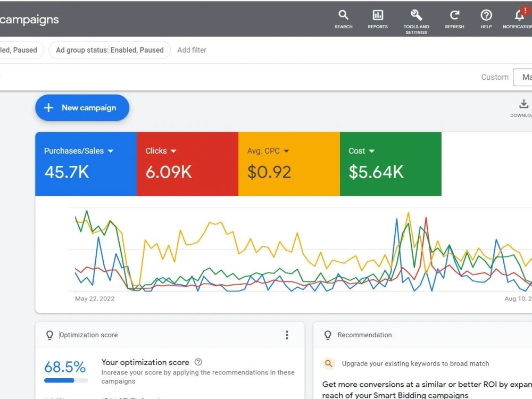
Task: Open Optimization score three-dot menu
Action: pos(287,335)
